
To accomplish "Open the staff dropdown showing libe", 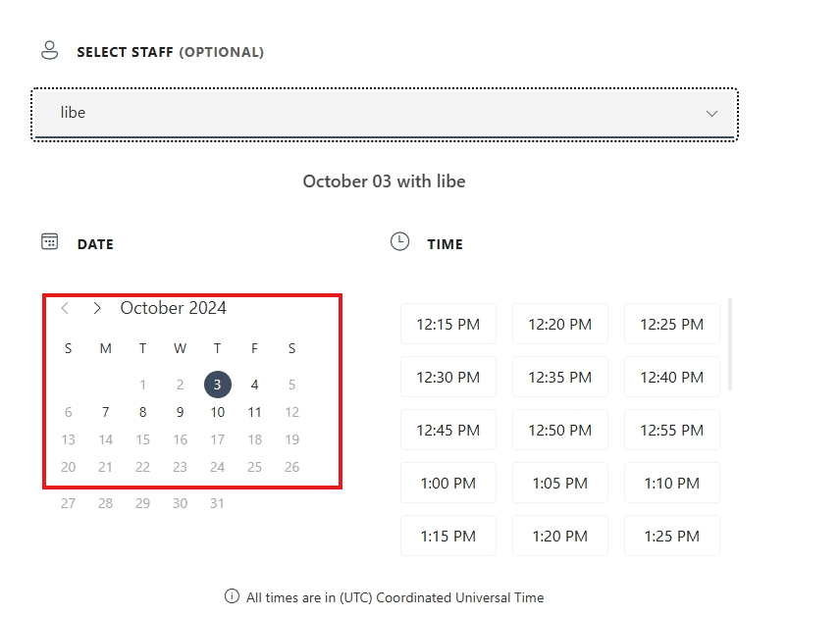I will [x=385, y=114].
